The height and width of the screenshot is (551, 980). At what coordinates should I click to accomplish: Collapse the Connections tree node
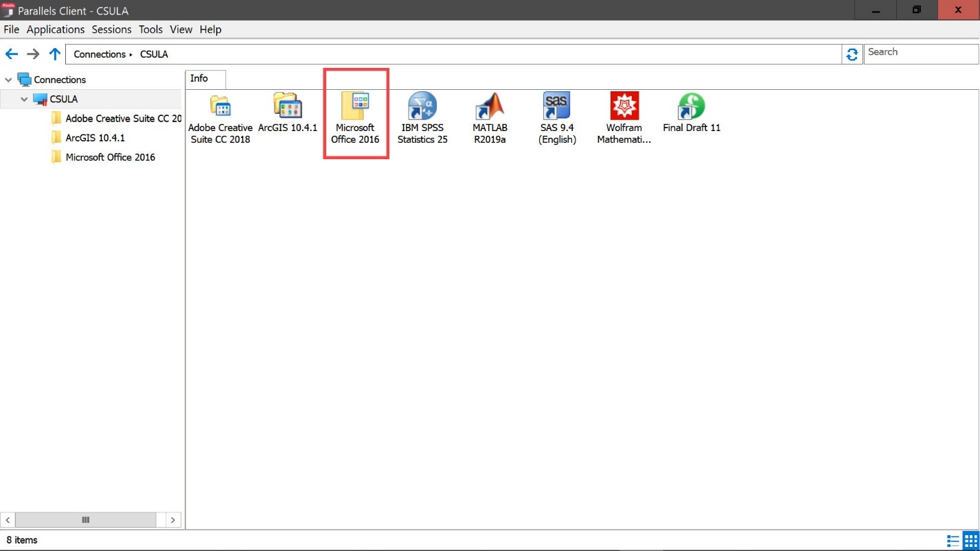coord(8,80)
